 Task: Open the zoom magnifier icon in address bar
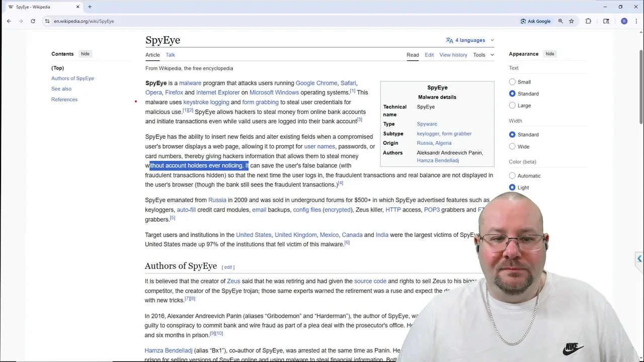pos(560,21)
